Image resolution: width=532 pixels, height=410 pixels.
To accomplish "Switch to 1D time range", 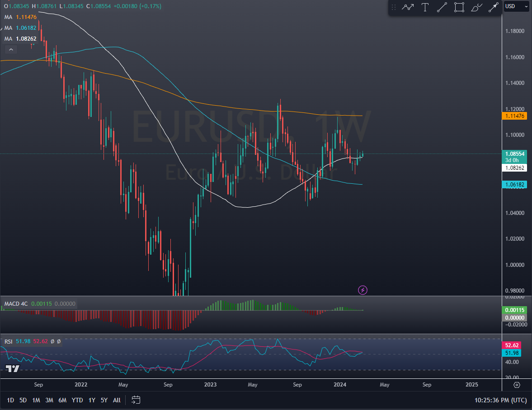I will (x=10, y=400).
